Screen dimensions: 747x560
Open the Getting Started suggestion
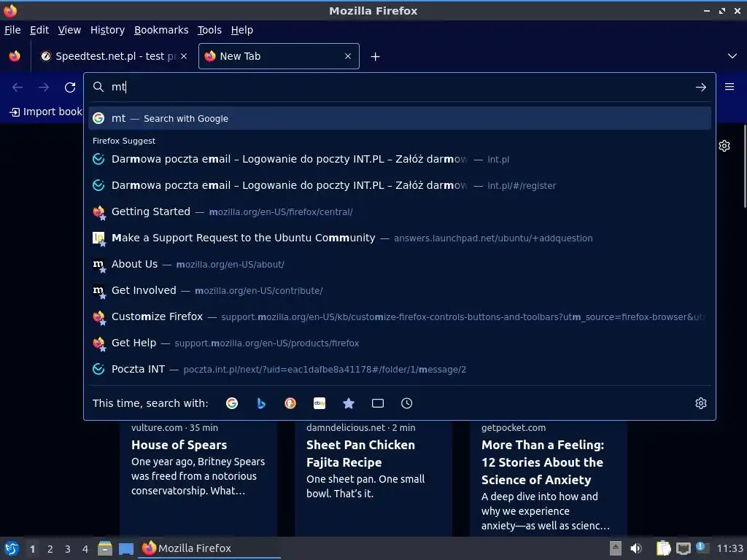point(399,211)
